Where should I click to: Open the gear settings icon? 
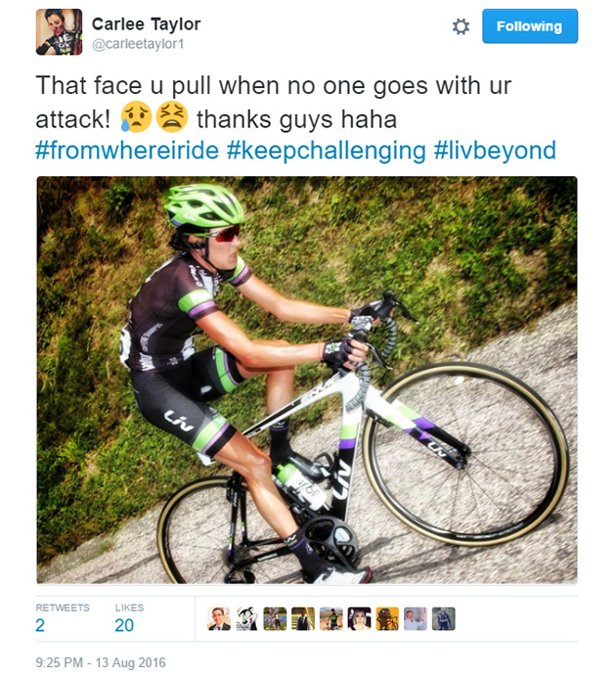point(461,26)
